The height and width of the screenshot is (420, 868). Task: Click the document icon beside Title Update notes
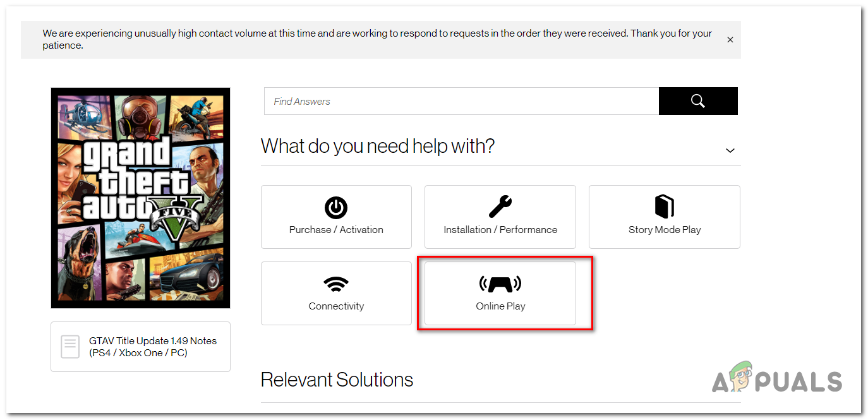click(x=70, y=347)
